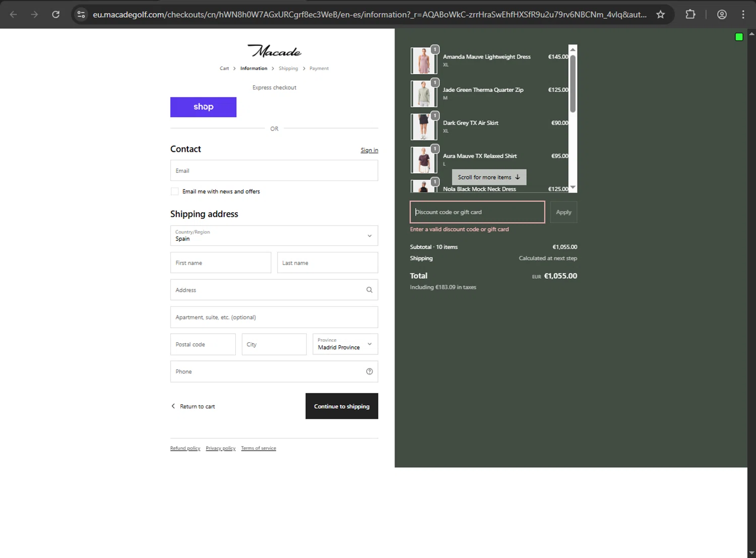Screen dimensions: 756x558
Task: Click the page scrollbar down arrow
Action: (751, 553)
